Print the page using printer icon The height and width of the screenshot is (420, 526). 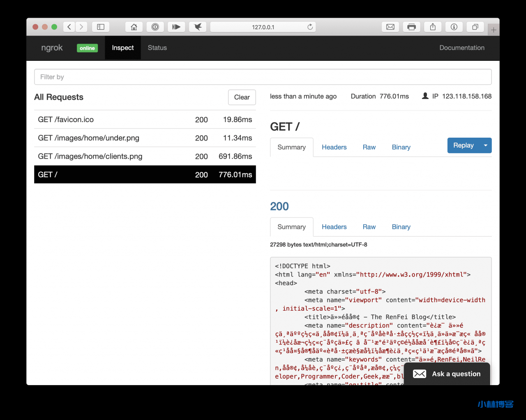coord(411,27)
